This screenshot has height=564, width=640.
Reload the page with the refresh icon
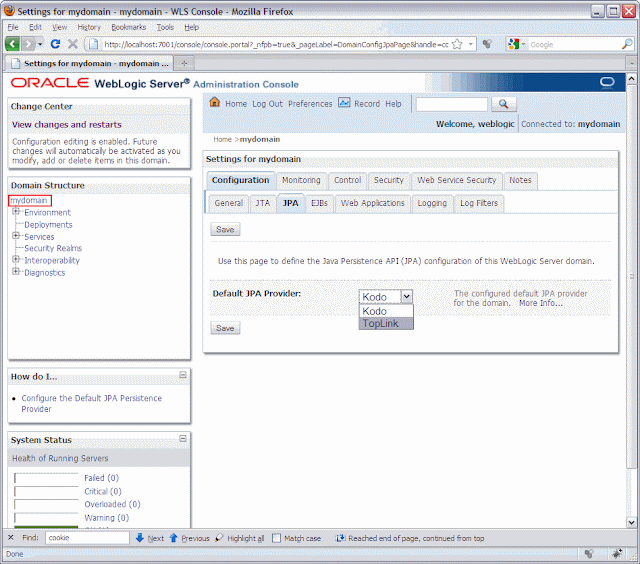(x=56, y=44)
